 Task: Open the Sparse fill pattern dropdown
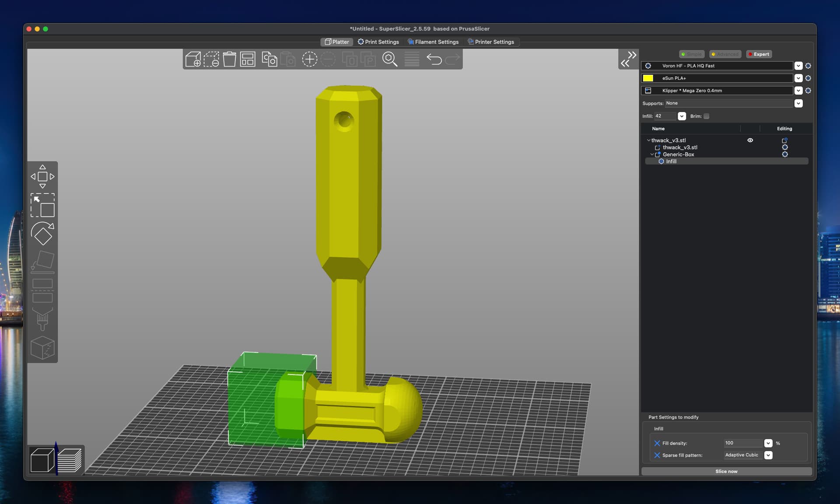[768, 455]
